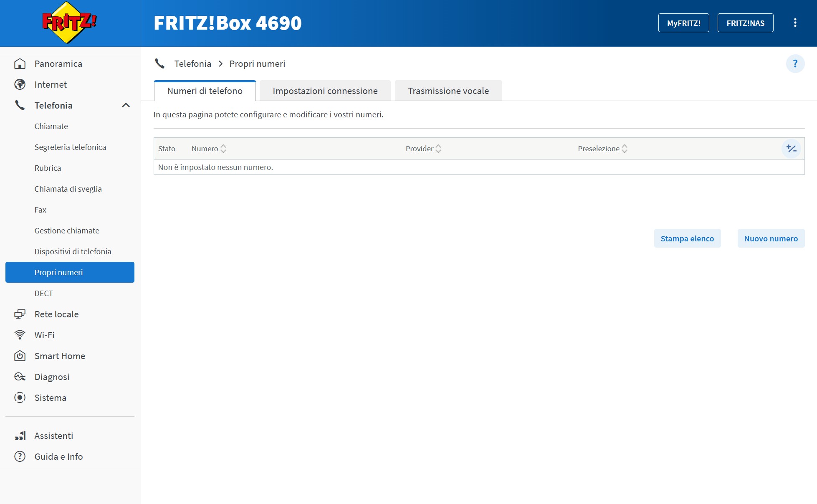Open the DECT page
Screen dimensions: 817x504
(44, 293)
